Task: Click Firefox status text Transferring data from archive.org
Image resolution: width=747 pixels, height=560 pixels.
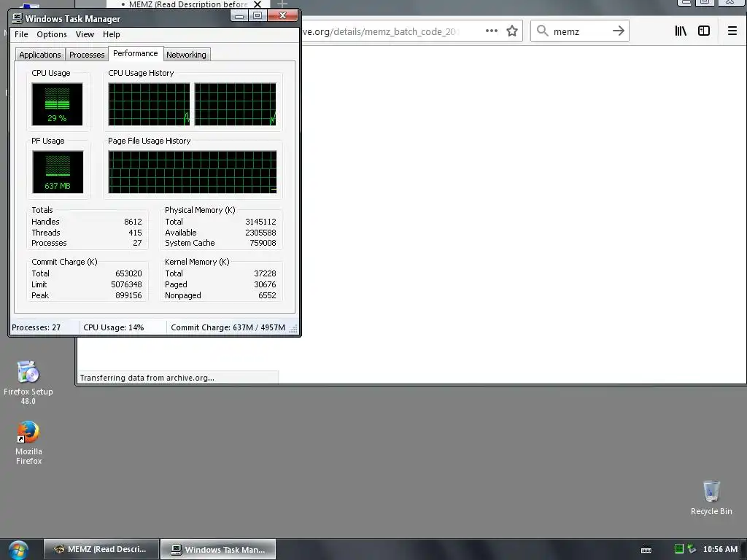Action: (147, 378)
